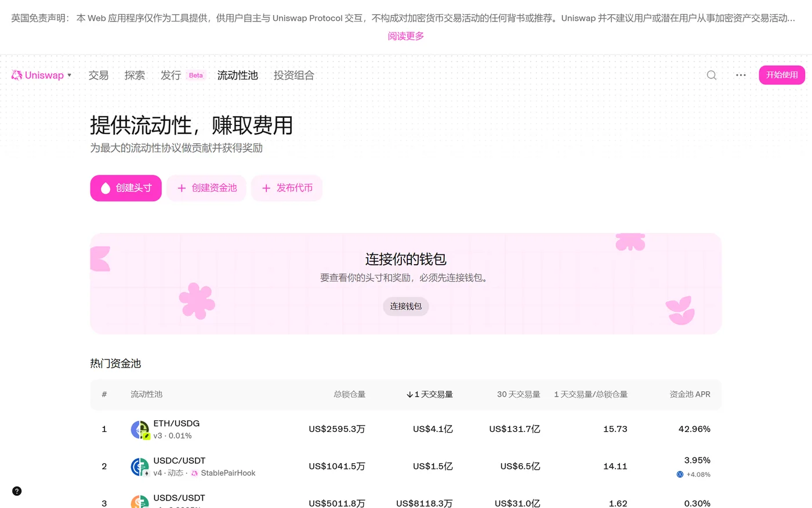Image resolution: width=812 pixels, height=508 pixels.
Task: Click the +4.08% reward APR text
Action: (x=698, y=474)
